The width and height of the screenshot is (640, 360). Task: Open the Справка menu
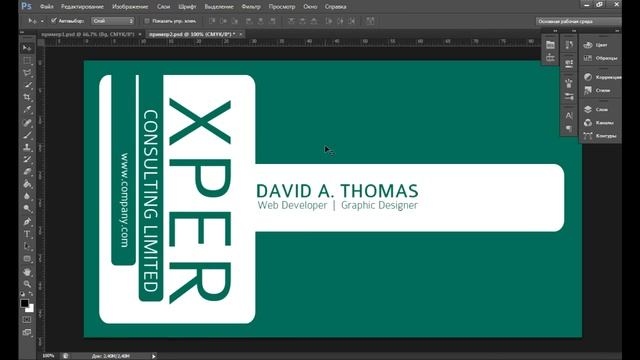point(336,7)
